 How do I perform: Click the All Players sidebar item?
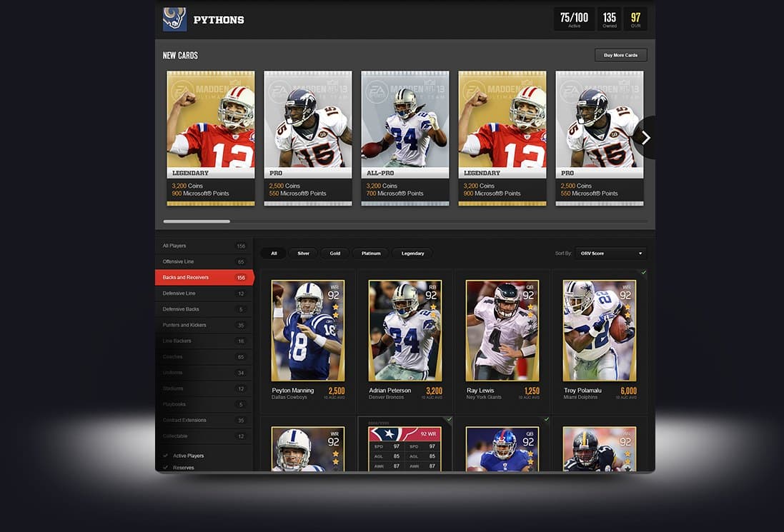tap(204, 246)
